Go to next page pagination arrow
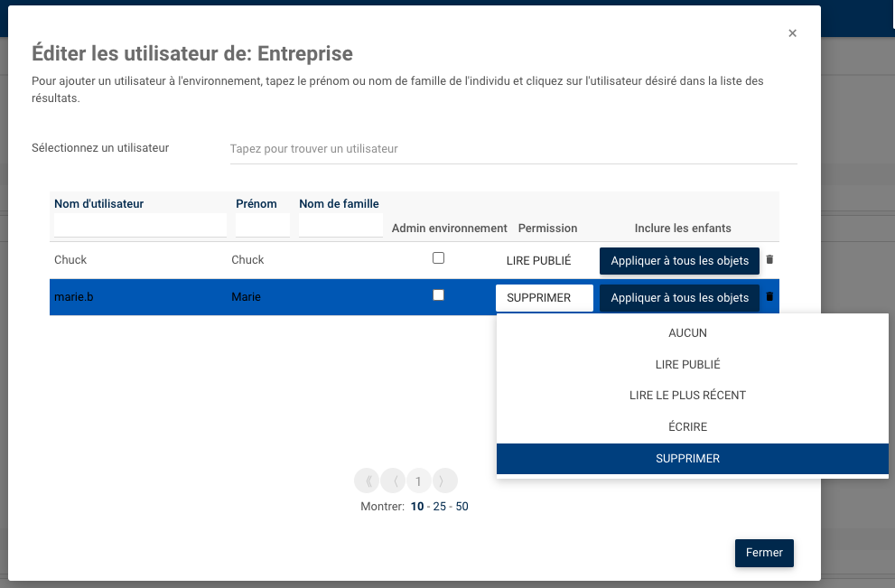Image resolution: width=895 pixels, height=588 pixels. 444,481
